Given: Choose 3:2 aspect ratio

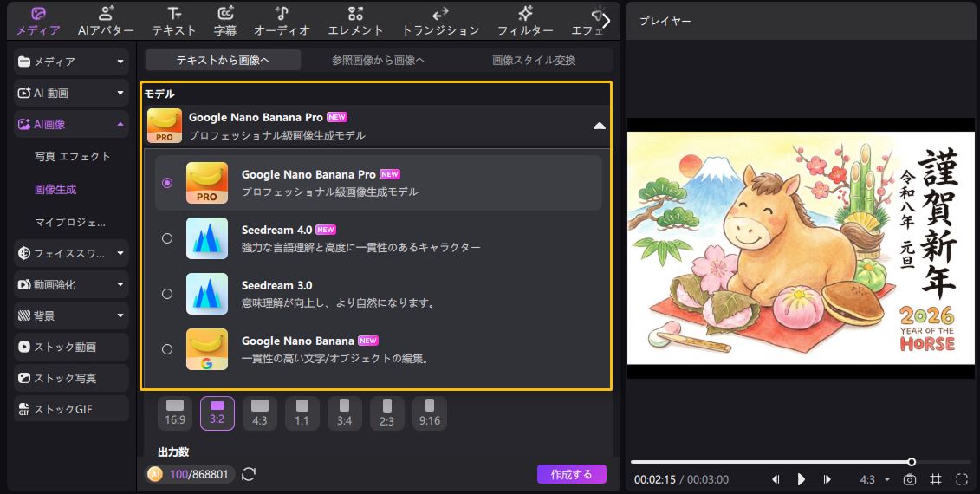Looking at the screenshot, I should 217,413.
